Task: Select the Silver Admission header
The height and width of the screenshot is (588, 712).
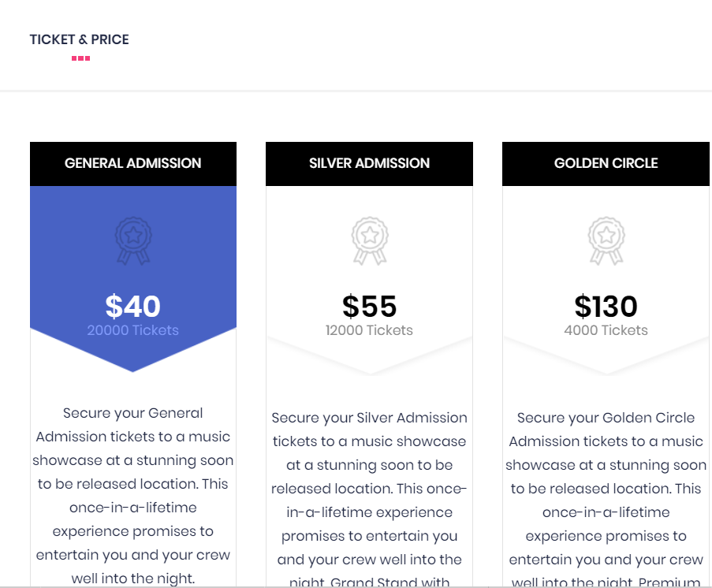Action: (369, 163)
